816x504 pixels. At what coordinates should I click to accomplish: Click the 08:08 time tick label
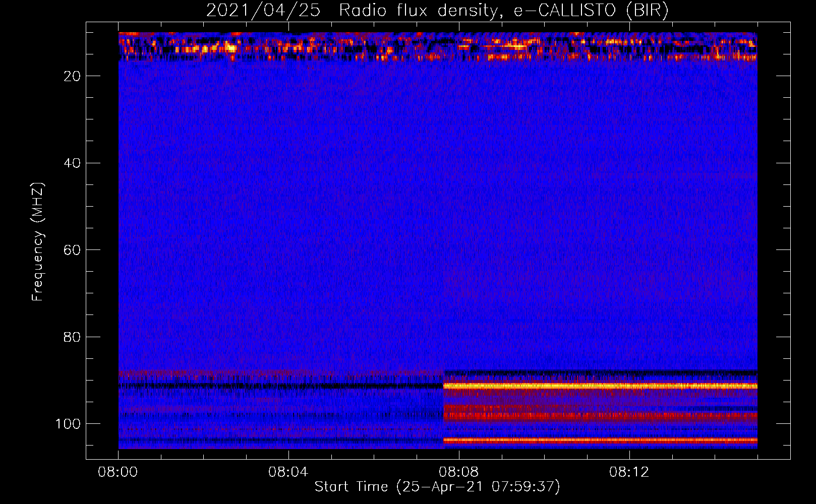click(x=458, y=472)
